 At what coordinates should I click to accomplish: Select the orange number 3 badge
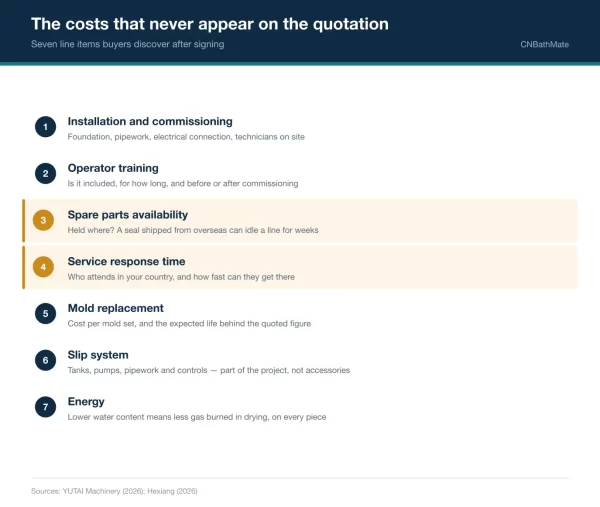[x=43, y=220]
